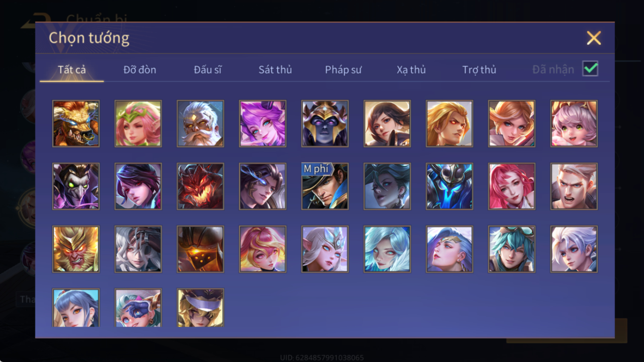The width and height of the screenshot is (644, 362).
Task: Choose the green-eyed purple ghoul hero
Action: pos(76,187)
